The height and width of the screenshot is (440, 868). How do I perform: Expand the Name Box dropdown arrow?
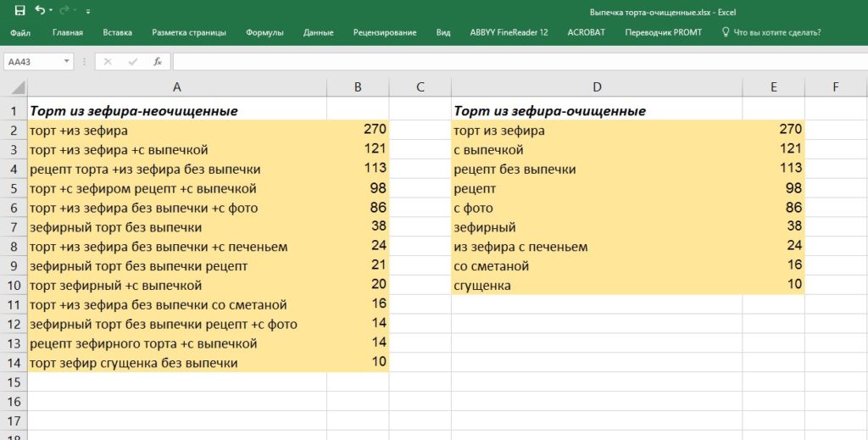click(67, 62)
